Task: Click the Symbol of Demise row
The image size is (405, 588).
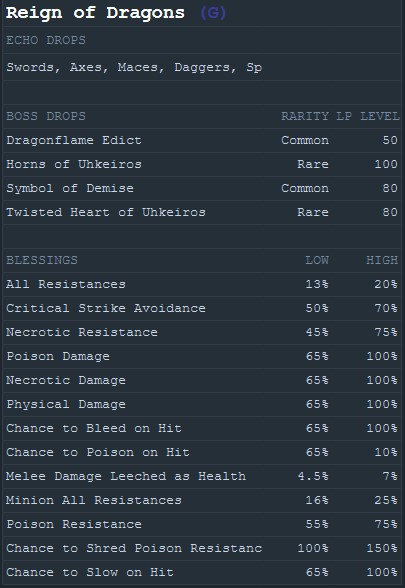Action: [x=202, y=188]
